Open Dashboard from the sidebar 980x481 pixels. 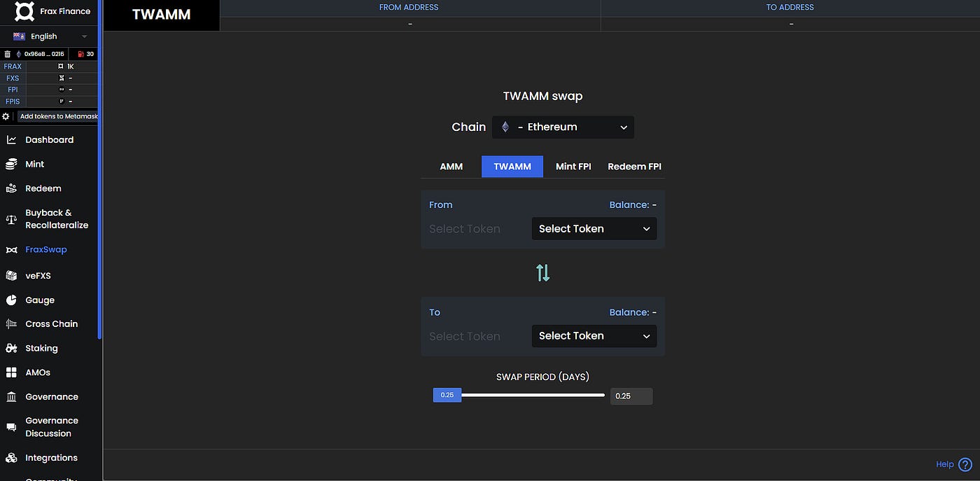pos(50,140)
